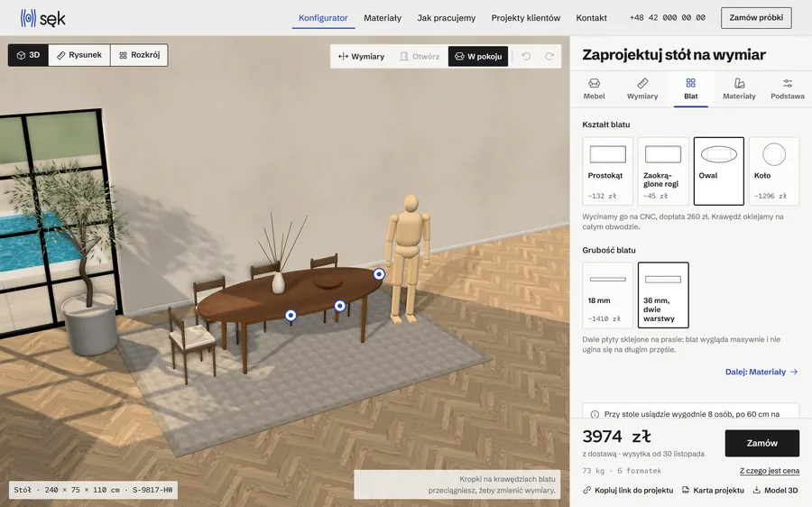Select the Zaokrąglone rogi tabletop shape
This screenshot has height=507, width=812.
(663, 171)
